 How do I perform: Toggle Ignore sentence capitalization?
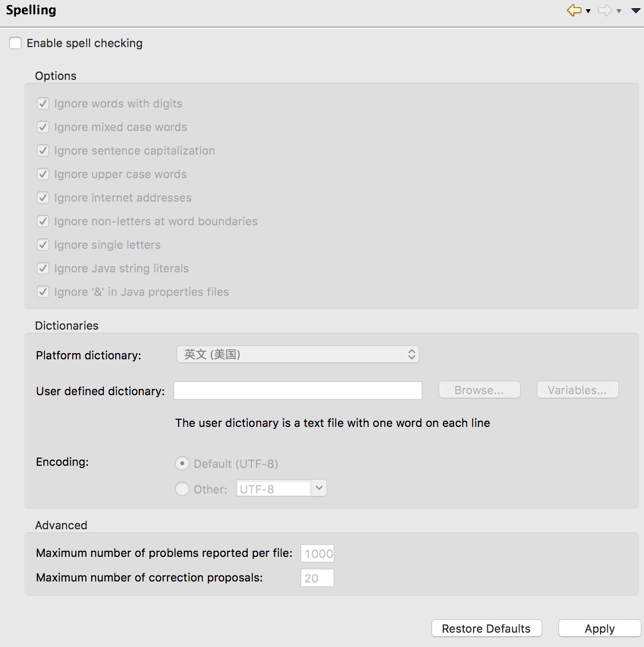[43, 150]
